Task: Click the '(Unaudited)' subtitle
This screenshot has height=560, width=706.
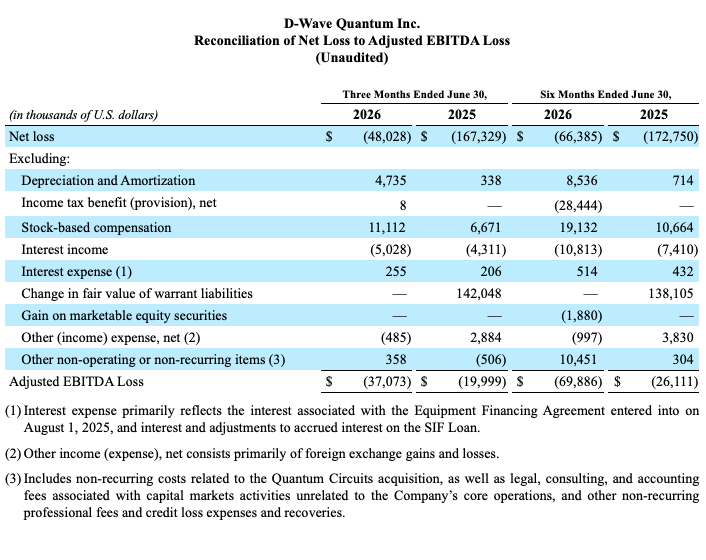Action: (352, 58)
